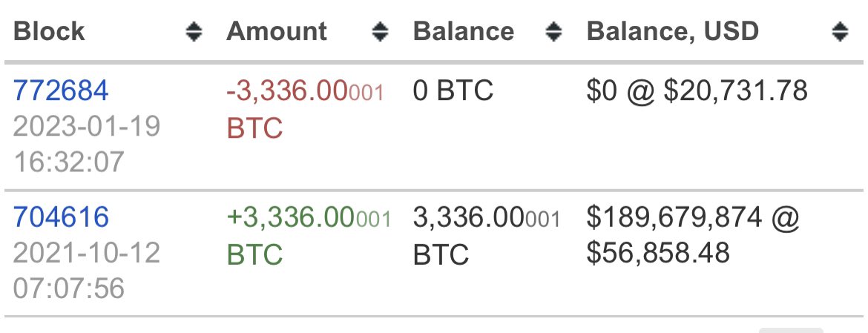Click the gray button below the table
Viewport: 868px width, 333px height.
tap(791, 330)
